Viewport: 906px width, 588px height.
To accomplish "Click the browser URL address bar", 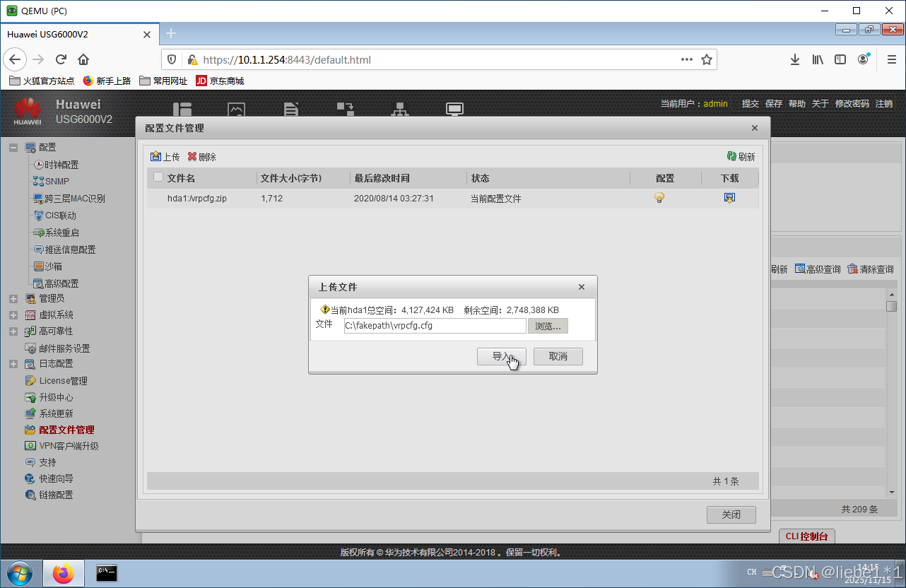I will pyautogui.click(x=438, y=59).
